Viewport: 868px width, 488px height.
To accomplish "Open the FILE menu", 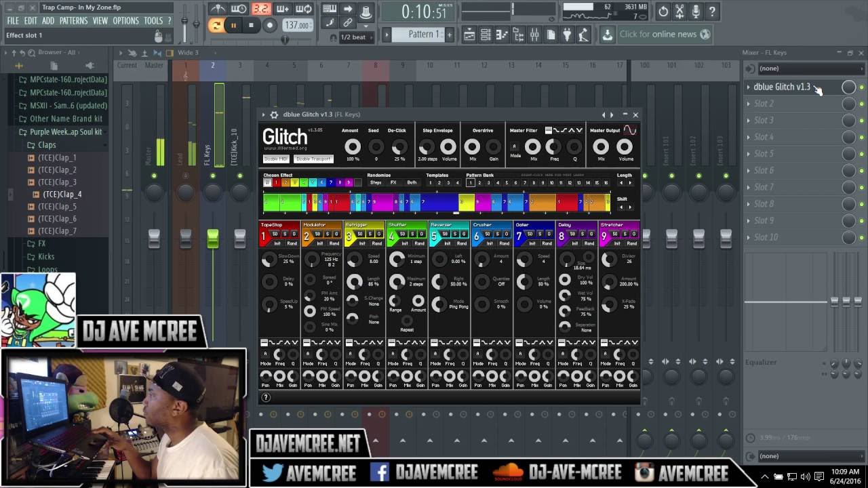I will (x=13, y=21).
